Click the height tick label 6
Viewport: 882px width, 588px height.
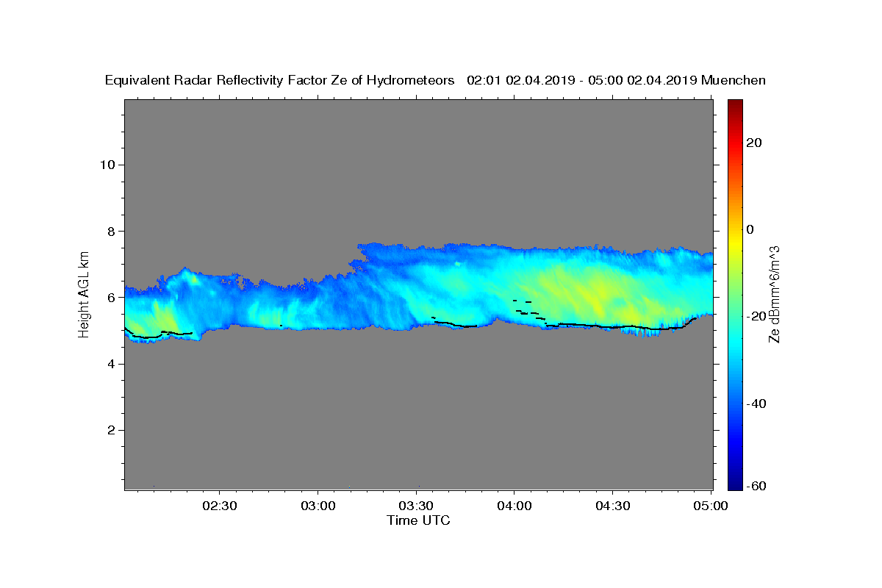click(110, 297)
